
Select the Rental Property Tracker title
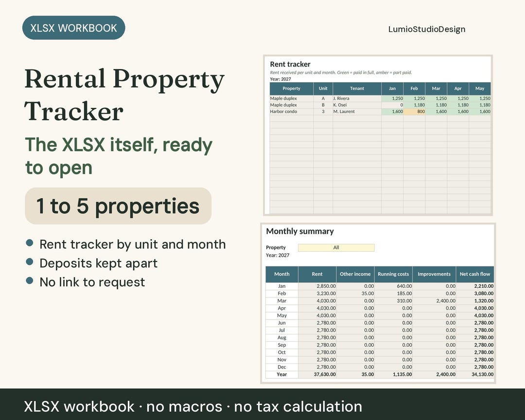click(124, 95)
